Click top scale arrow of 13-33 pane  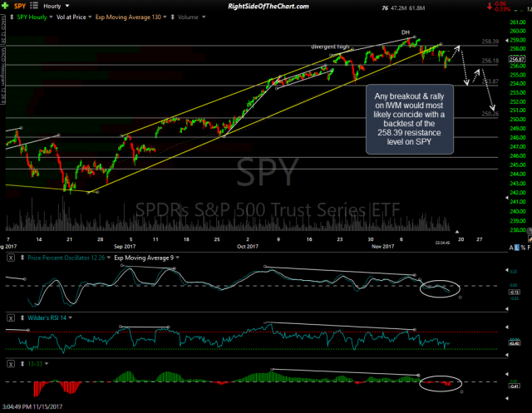click(507, 374)
